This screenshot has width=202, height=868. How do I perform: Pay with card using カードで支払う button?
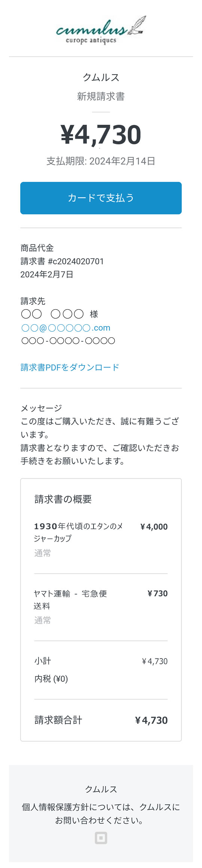pyautogui.click(x=101, y=198)
